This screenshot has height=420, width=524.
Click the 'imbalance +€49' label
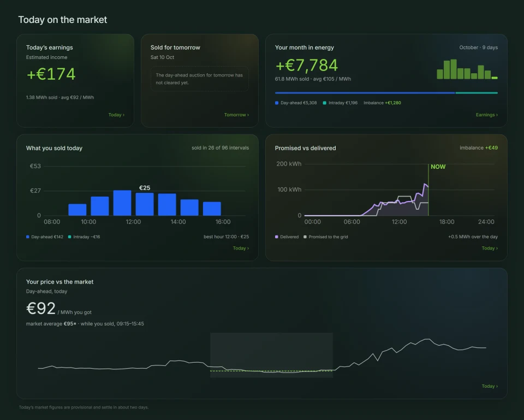(x=479, y=148)
